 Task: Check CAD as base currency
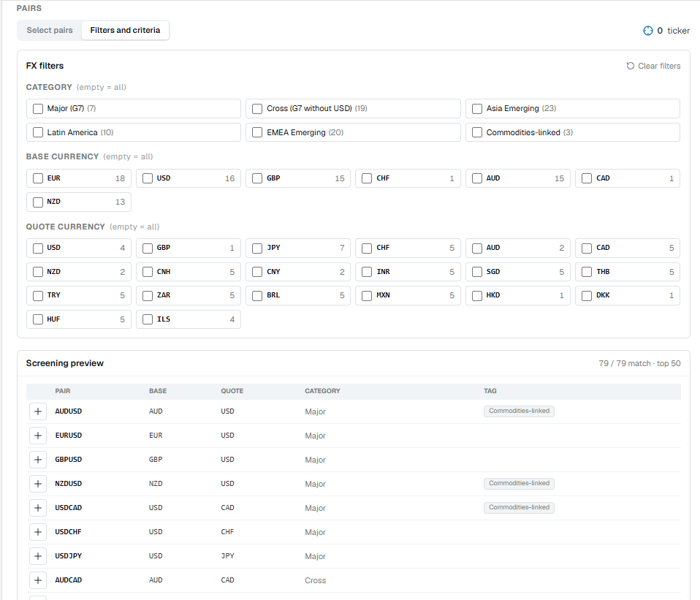tap(587, 178)
